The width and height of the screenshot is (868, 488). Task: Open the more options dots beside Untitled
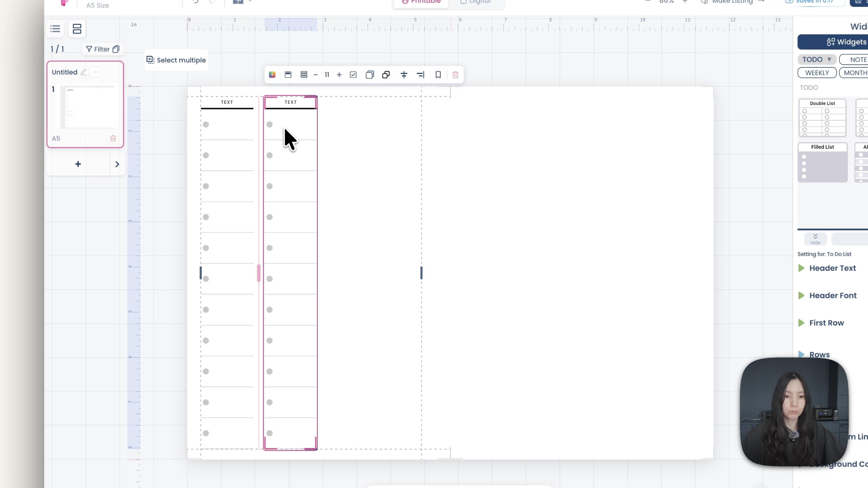tap(95, 72)
